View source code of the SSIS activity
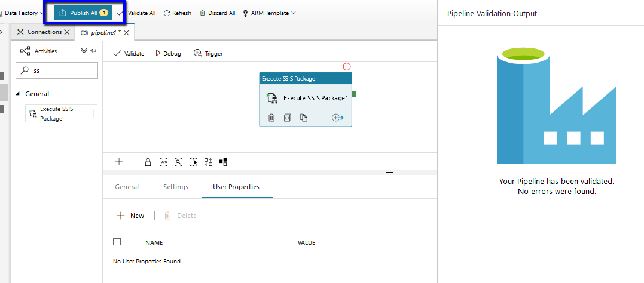This screenshot has height=283, width=644. [x=288, y=118]
